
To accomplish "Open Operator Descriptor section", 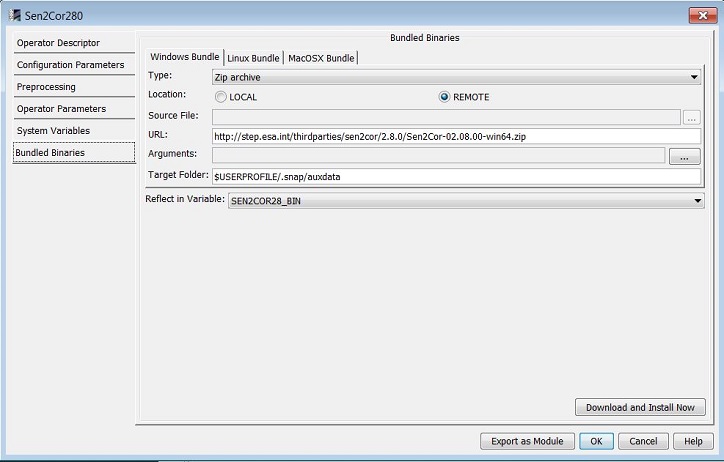I will click(x=58, y=43).
